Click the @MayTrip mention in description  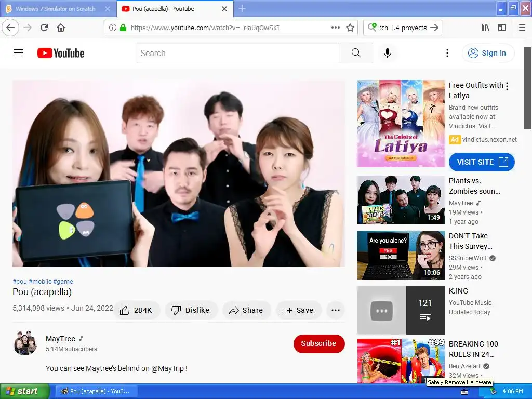coord(168,368)
